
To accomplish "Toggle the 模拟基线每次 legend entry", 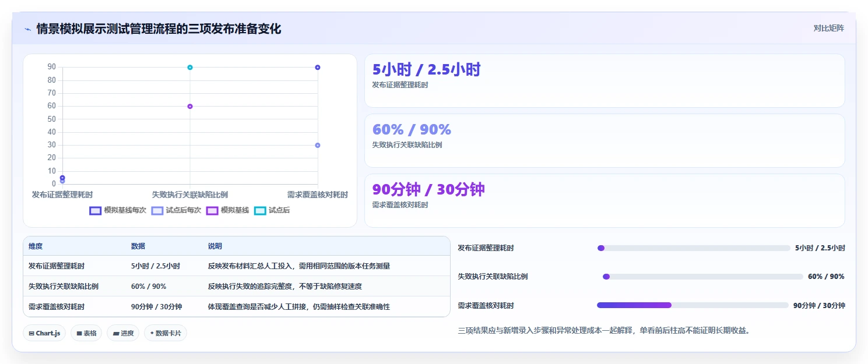I will tap(118, 210).
